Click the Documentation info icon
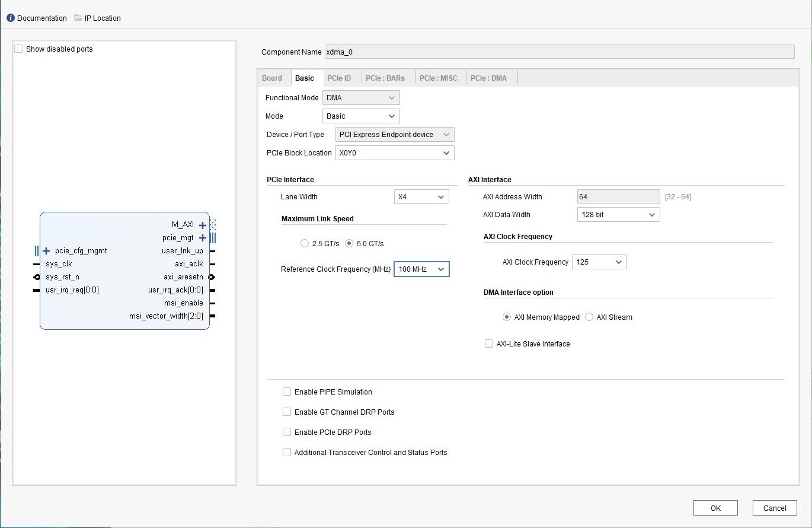Viewport: 812px width, 528px height. pos(11,18)
